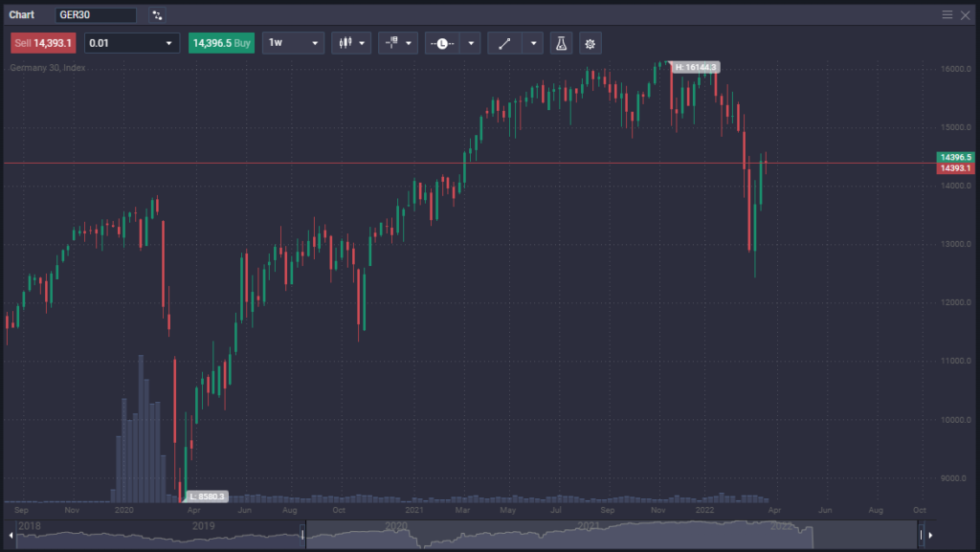Click the Chart tab label

[x=22, y=14]
